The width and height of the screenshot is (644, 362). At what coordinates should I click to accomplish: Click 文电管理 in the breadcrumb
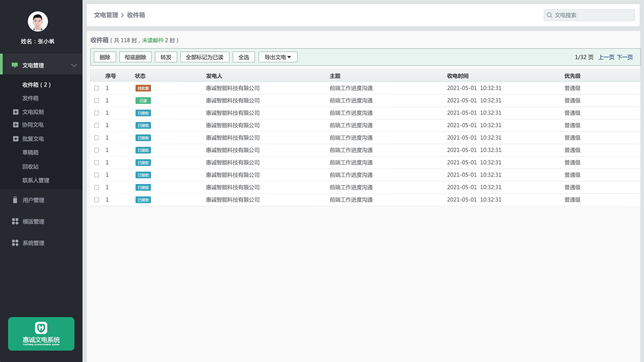pyautogui.click(x=106, y=15)
